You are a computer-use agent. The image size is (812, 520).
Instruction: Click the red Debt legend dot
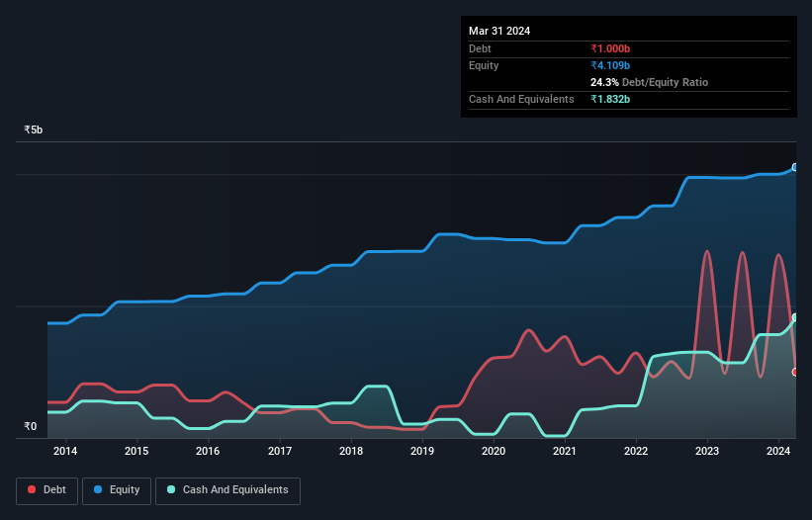click(x=32, y=489)
